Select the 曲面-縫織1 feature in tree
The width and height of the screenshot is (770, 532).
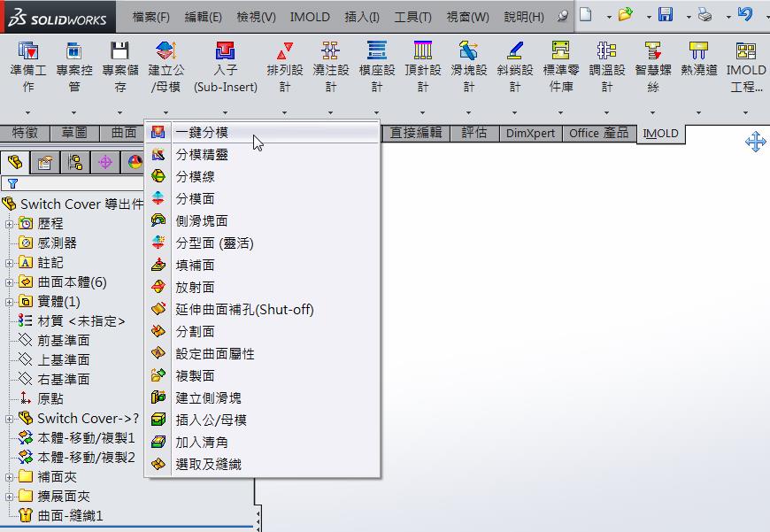[71, 516]
